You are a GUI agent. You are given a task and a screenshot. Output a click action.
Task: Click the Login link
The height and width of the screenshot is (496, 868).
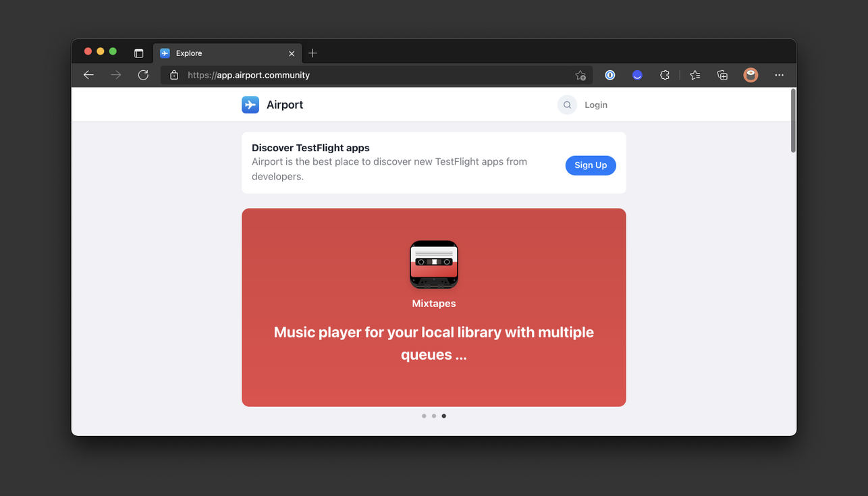[596, 105]
